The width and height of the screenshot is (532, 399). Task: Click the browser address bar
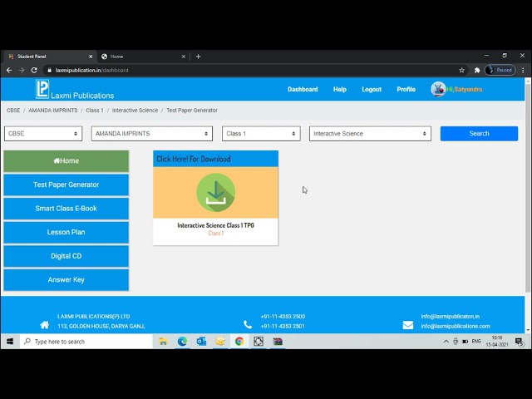pyautogui.click(x=251, y=70)
